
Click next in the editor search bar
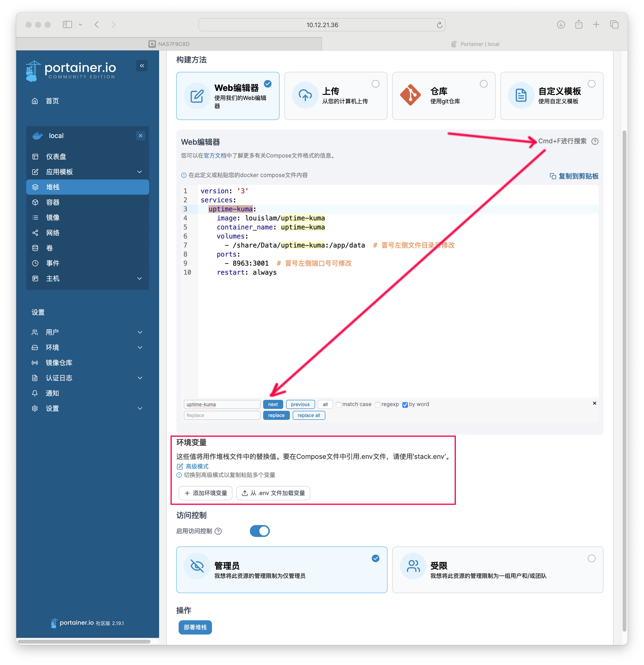(273, 404)
